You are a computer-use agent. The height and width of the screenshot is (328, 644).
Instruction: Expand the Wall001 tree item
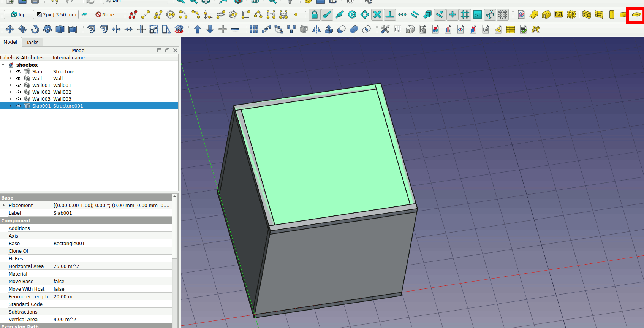point(11,86)
